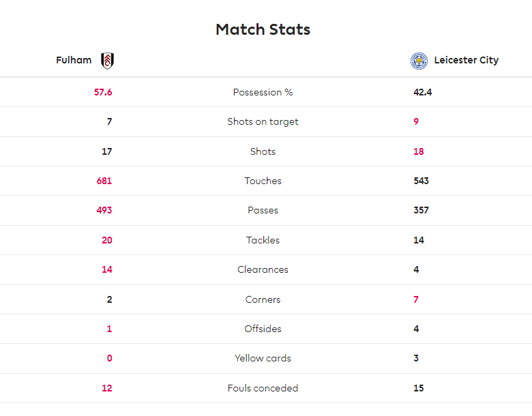Select the Tackles stat label
The height and width of the screenshot is (416, 532).
263,240
